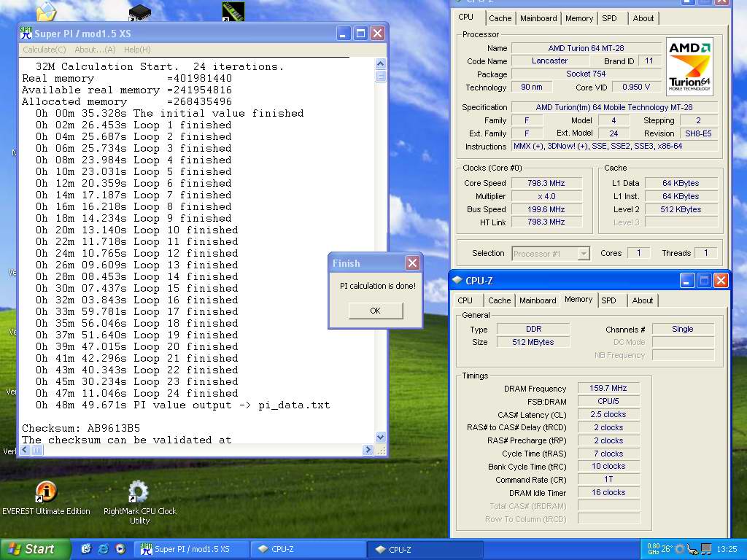
Task: Switch to first CPU-Z taskbar button
Action: click(309, 549)
